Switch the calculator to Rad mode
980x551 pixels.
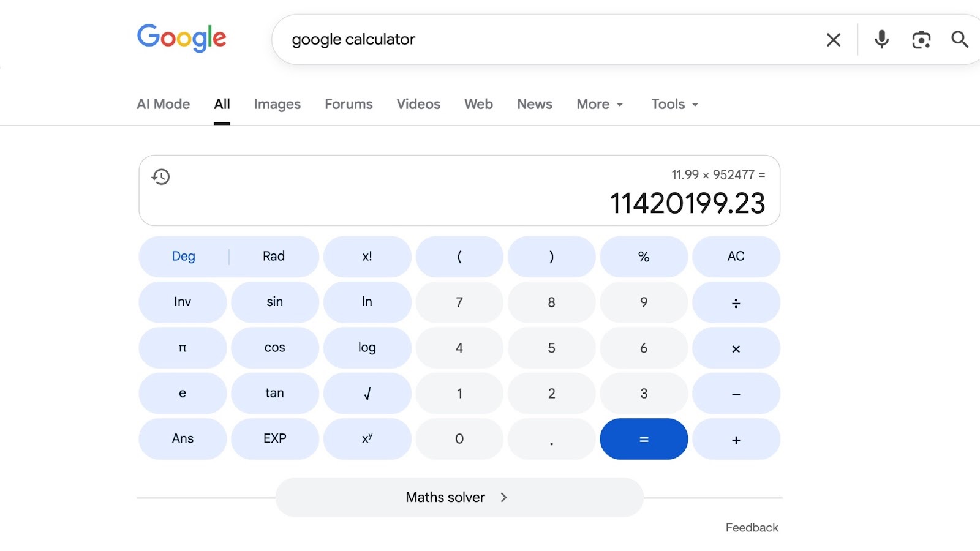273,257
